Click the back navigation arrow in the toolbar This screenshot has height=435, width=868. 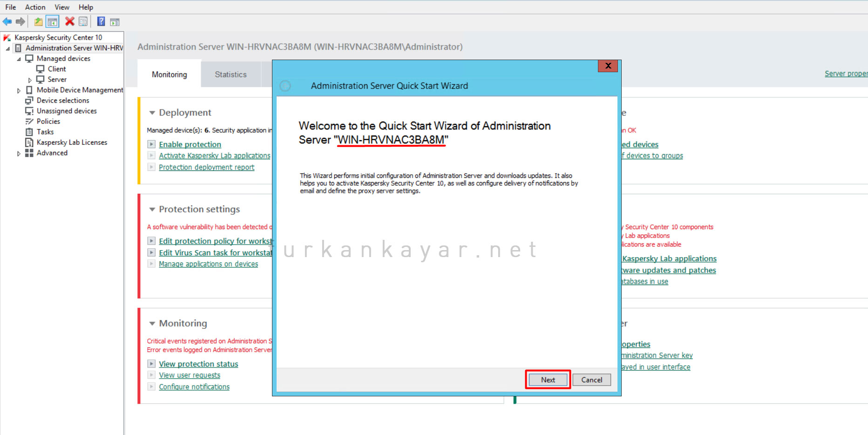pyautogui.click(x=7, y=21)
